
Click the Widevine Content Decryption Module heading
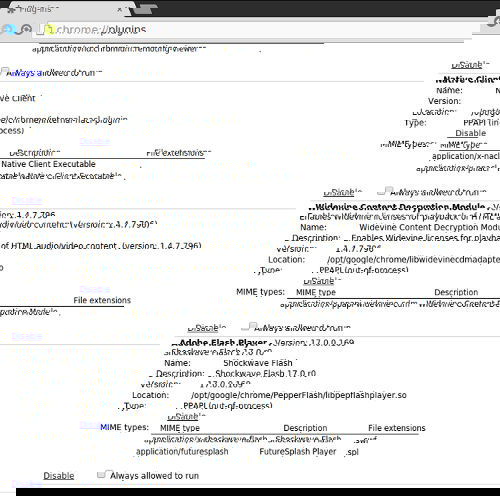coord(399,207)
